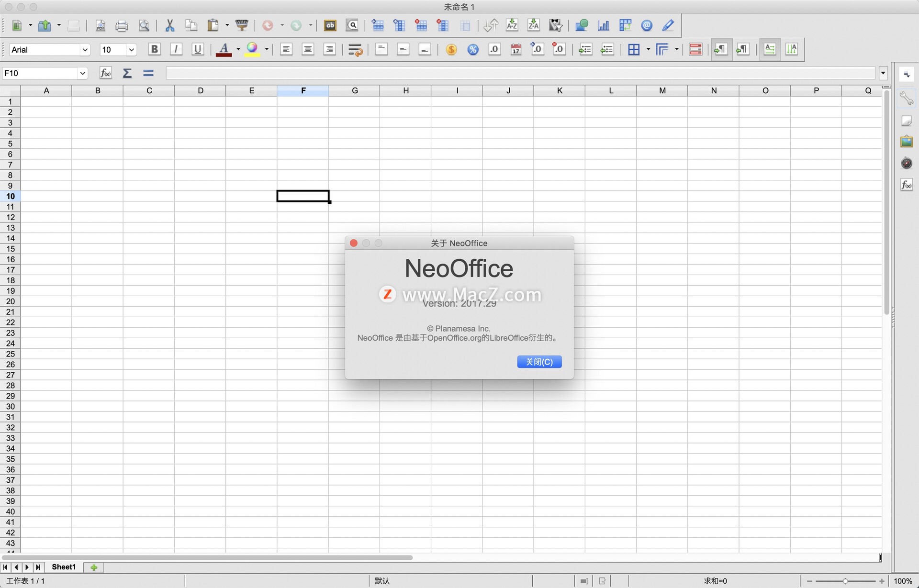
Task: Click the Paste clipboard icon
Action: pos(213,25)
